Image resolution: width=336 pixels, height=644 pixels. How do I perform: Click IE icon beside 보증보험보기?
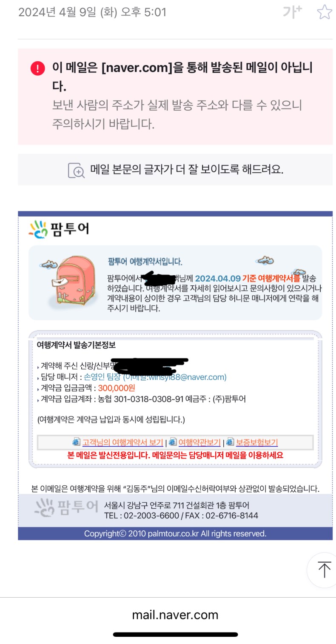230,442
